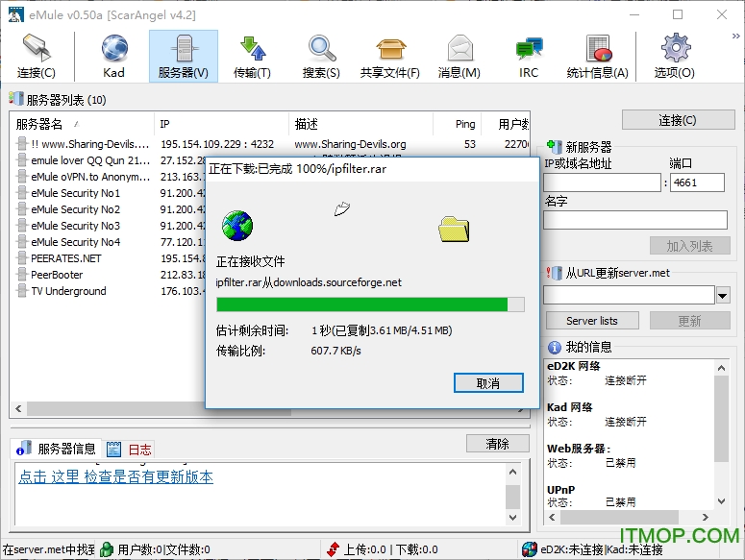Open the Statistics toolbar page
The height and width of the screenshot is (560, 745).
[x=597, y=56]
